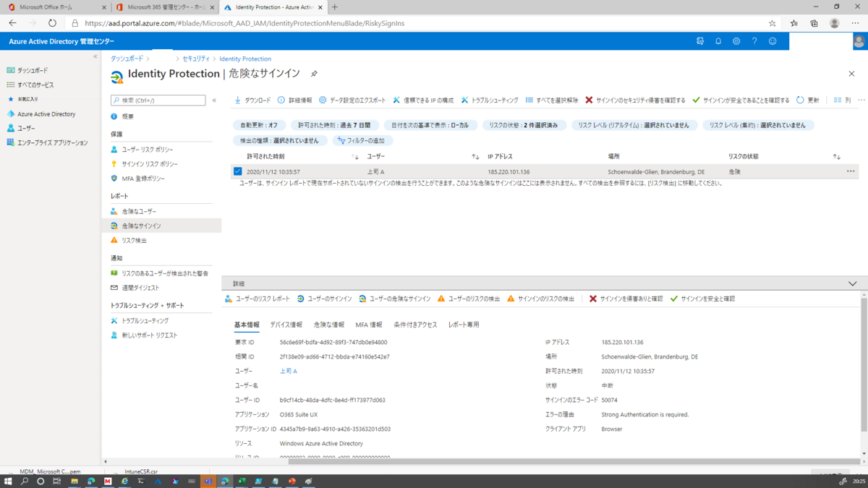Open 許可された時刻 : 過去 7 日間 filter
The image size is (868, 488).
(x=333, y=125)
